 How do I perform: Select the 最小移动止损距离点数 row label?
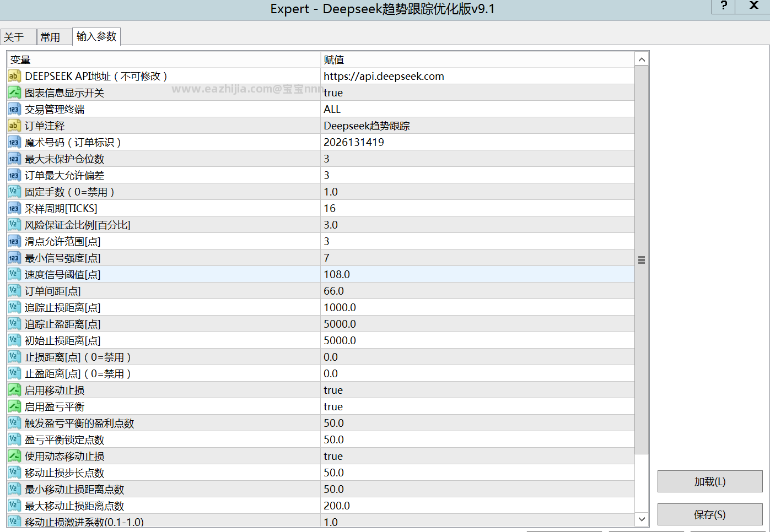click(x=74, y=489)
